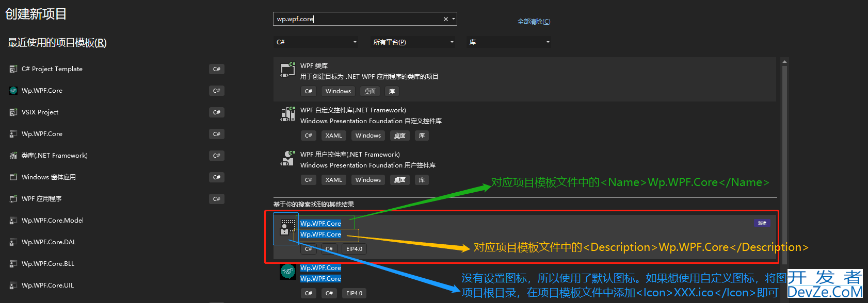
Task: Click the 新建 badge on the Wp.WPF.Core result
Action: point(762,223)
